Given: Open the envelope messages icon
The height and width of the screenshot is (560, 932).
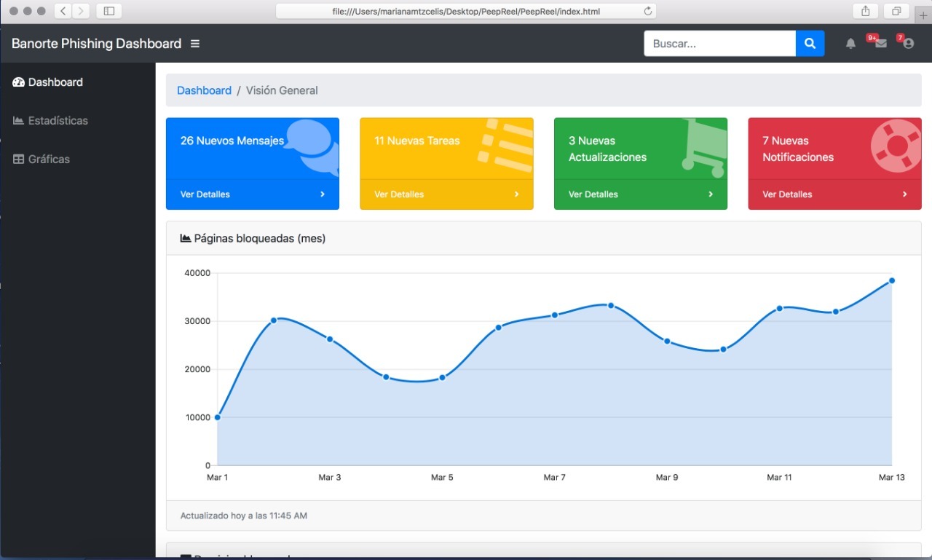Looking at the screenshot, I should pyautogui.click(x=881, y=44).
